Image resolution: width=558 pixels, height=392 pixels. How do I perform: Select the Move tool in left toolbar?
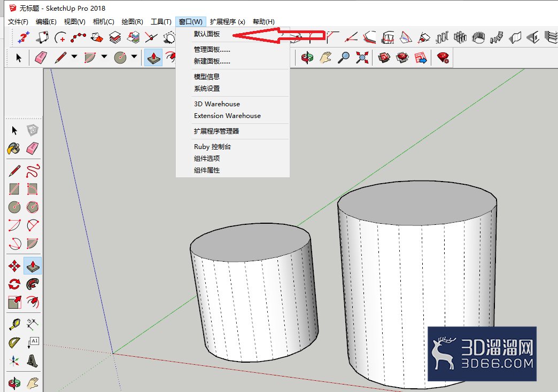(14, 266)
